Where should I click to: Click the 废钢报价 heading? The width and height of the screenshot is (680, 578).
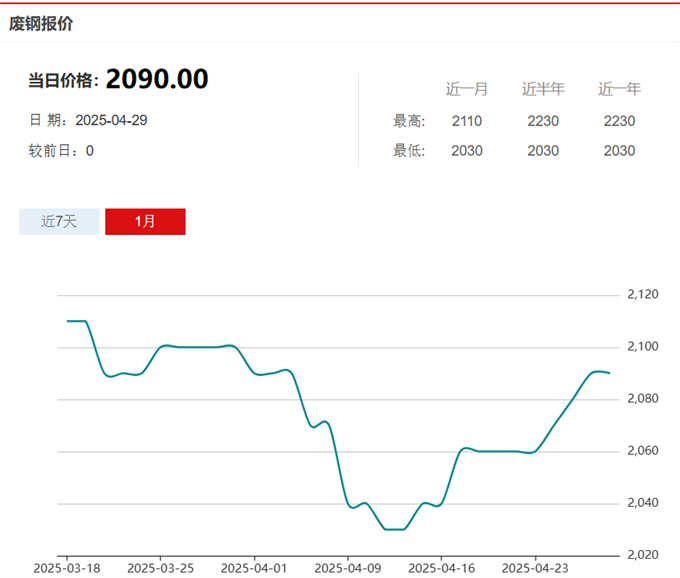[x=41, y=23]
